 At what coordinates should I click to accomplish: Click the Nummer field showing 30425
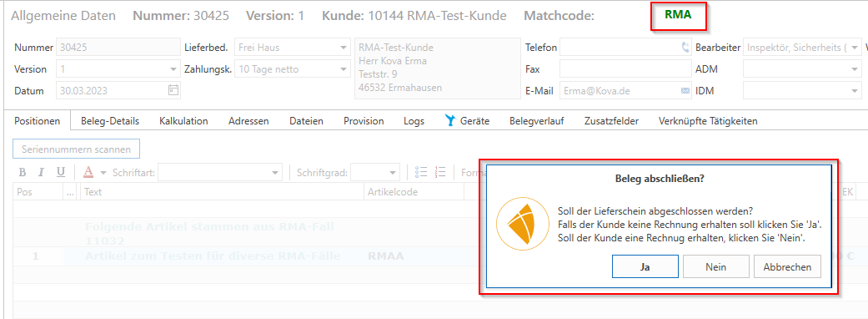118,48
